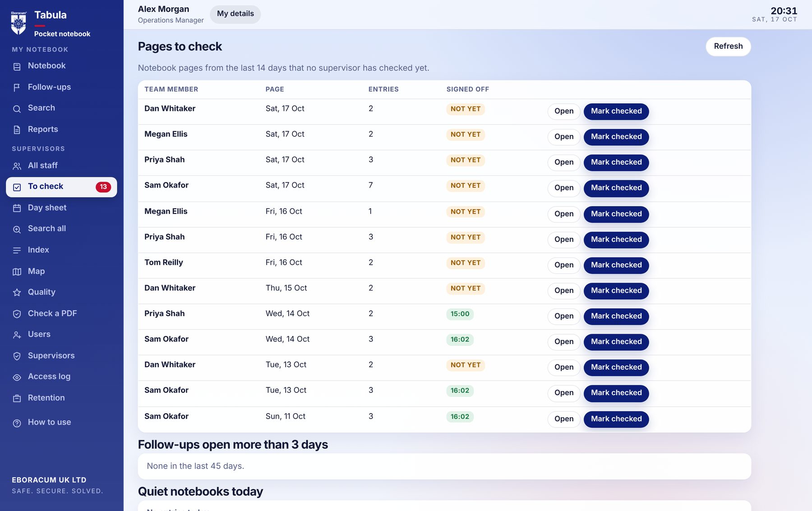Image resolution: width=812 pixels, height=511 pixels.
Task: Click the Index lines icon
Action: pos(17,250)
